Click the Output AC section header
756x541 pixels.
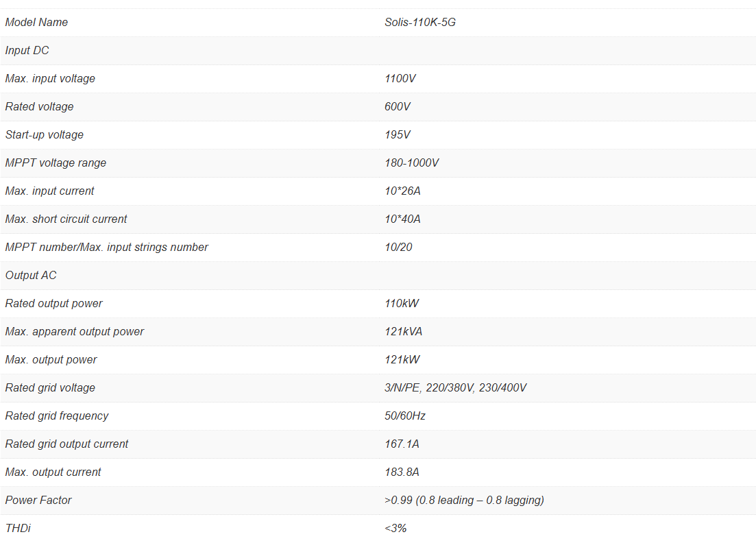point(31,276)
